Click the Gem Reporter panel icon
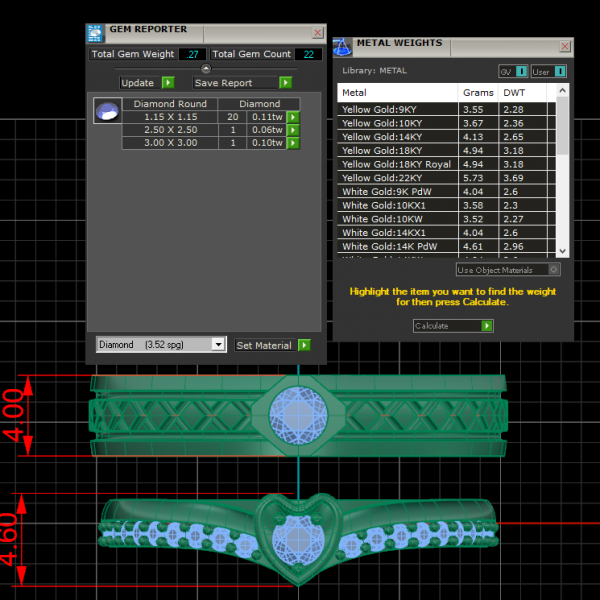The width and height of the screenshot is (600, 600). click(96, 32)
